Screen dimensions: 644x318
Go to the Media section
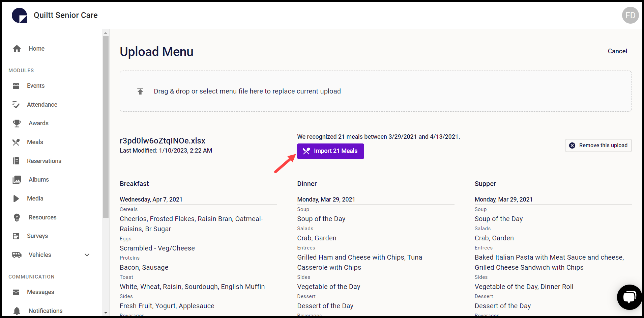(35, 198)
